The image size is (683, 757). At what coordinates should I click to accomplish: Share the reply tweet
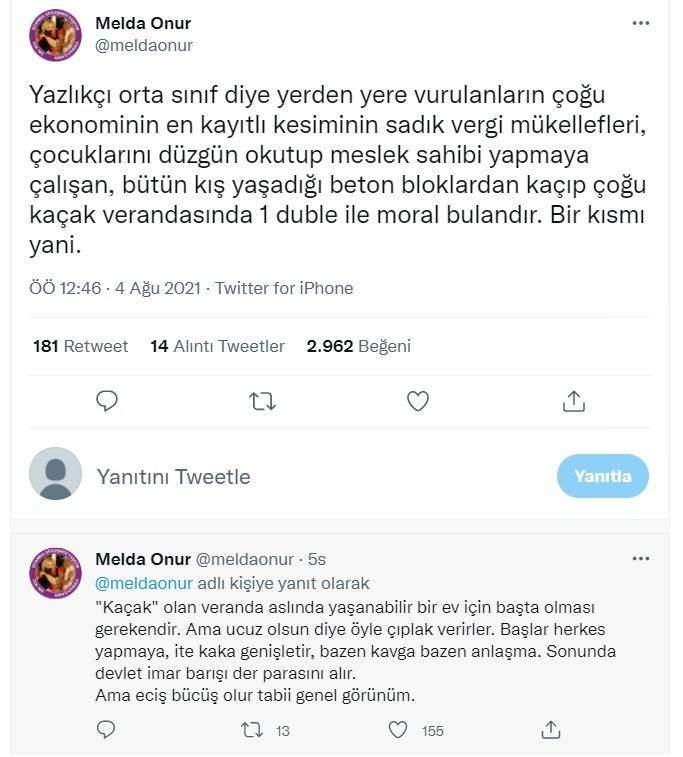(551, 730)
